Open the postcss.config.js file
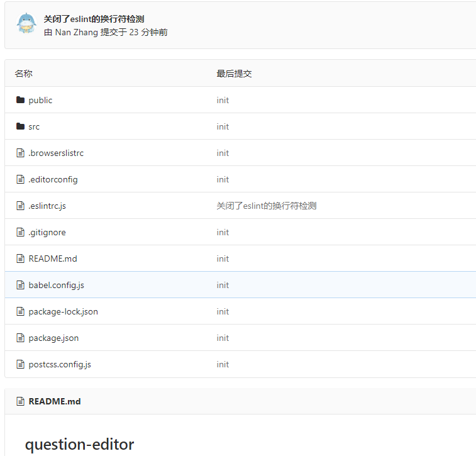 [x=60, y=364]
